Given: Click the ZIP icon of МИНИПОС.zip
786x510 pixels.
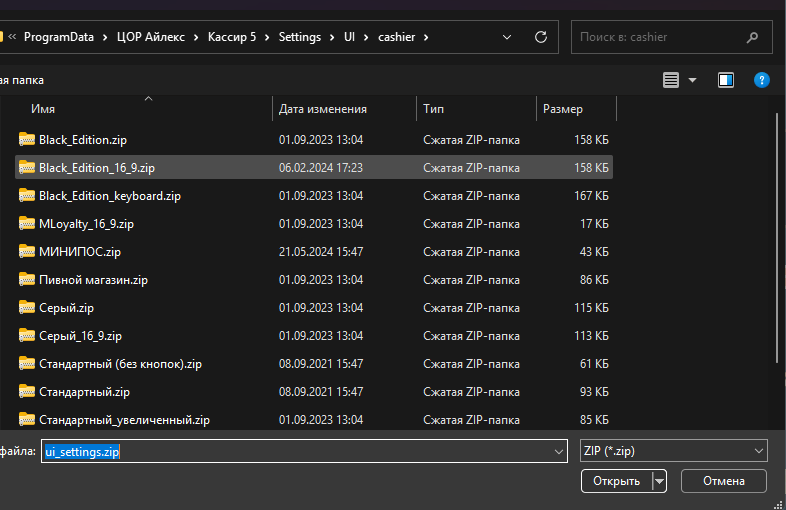Looking at the screenshot, I should click(x=26, y=252).
